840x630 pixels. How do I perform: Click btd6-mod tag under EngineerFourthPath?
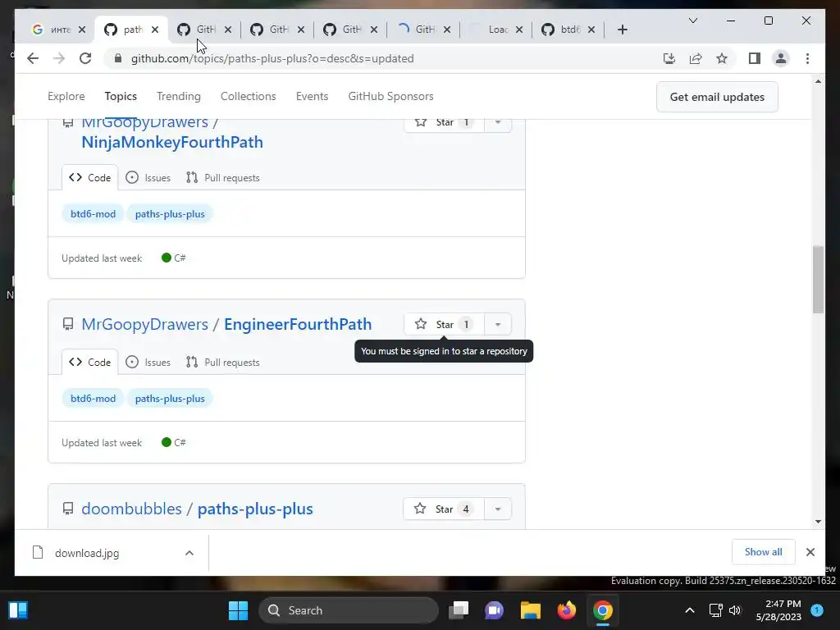[93, 399]
